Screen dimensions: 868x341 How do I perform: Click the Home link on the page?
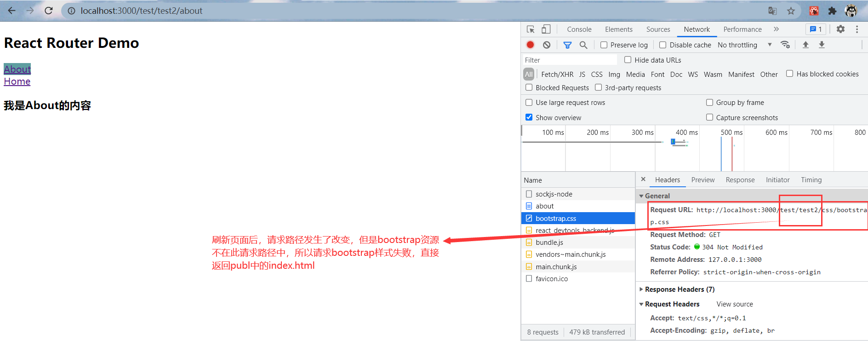pos(17,81)
